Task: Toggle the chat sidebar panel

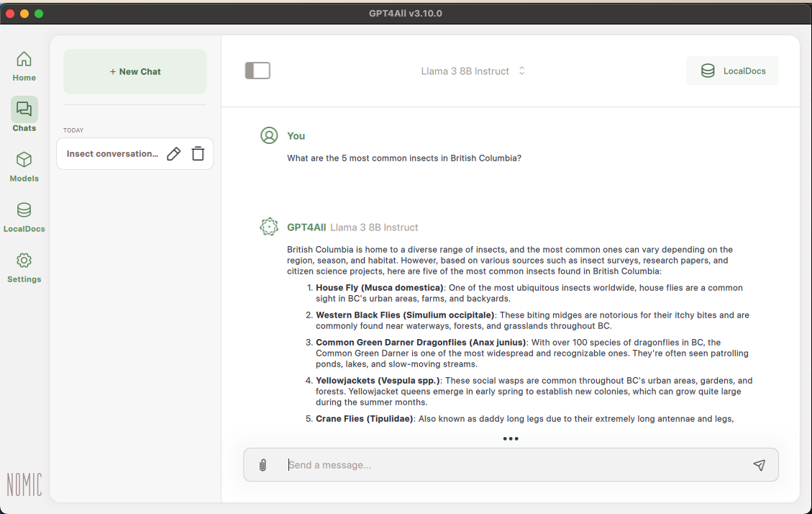Action: click(257, 71)
